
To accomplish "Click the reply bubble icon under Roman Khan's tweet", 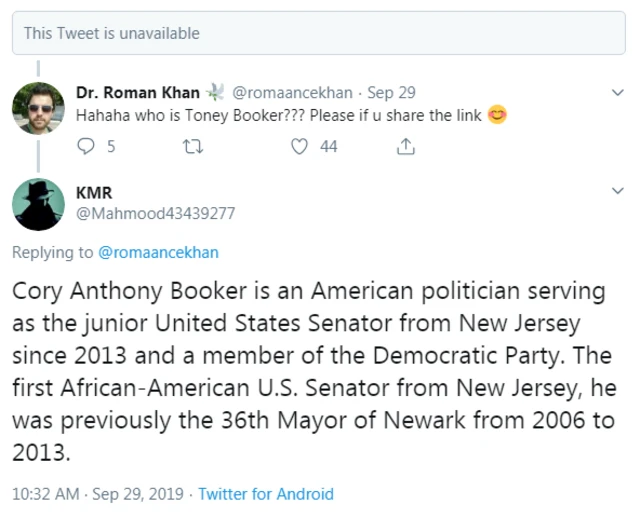I will (x=85, y=146).
